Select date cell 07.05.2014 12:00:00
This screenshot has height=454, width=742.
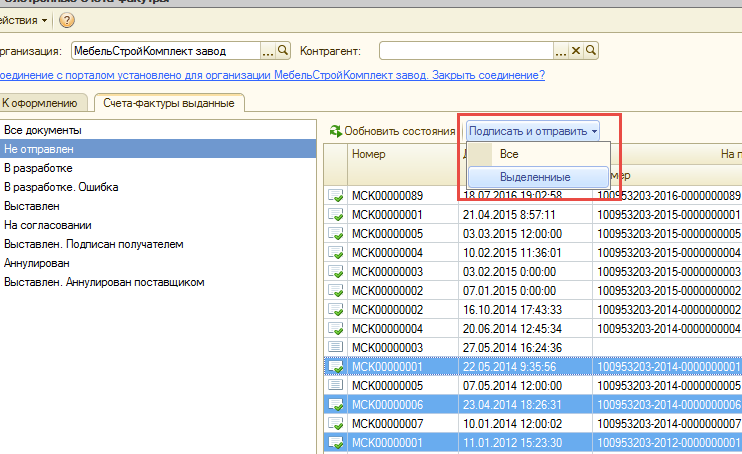(525, 386)
